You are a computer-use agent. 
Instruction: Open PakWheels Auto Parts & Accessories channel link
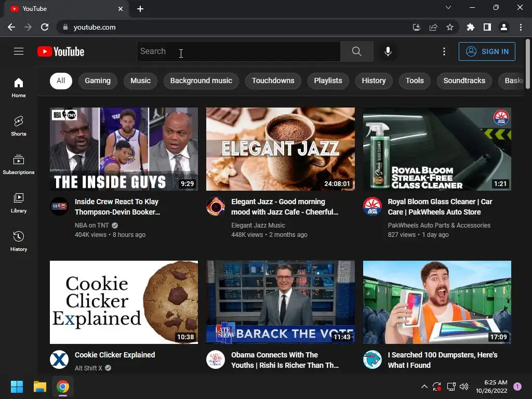(439, 225)
